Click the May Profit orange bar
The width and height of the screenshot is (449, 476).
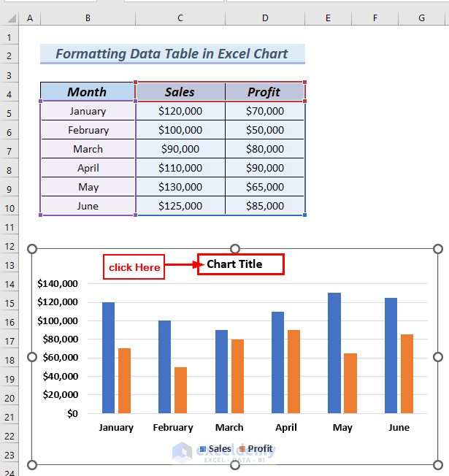350,383
